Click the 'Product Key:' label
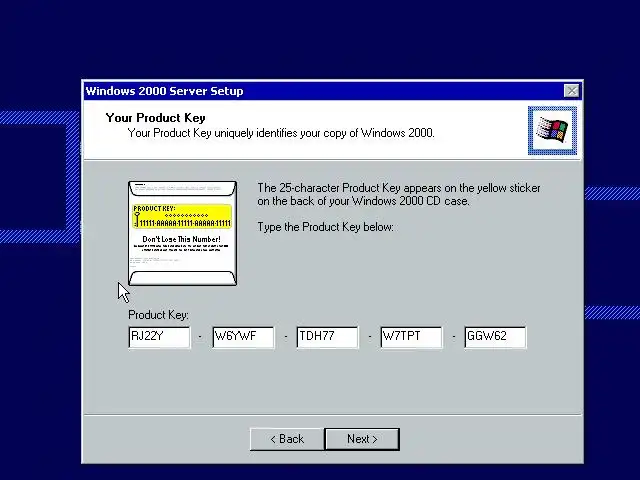 coord(158,315)
